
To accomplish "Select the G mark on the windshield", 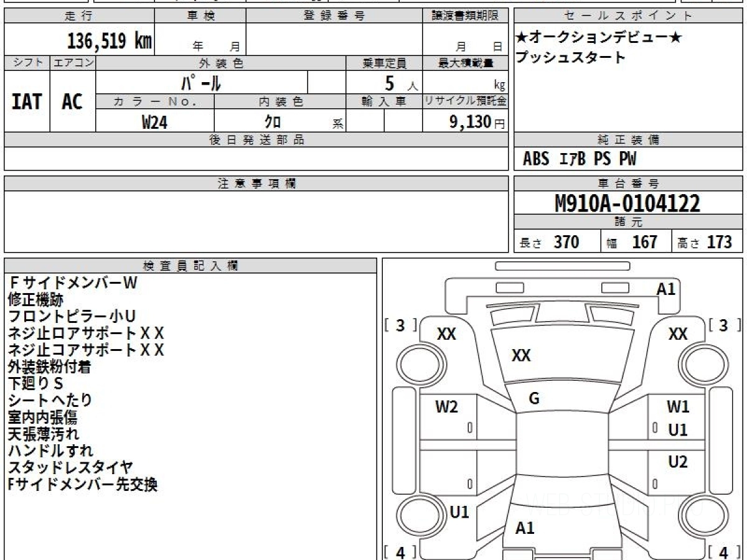I will tap(533, 399).
